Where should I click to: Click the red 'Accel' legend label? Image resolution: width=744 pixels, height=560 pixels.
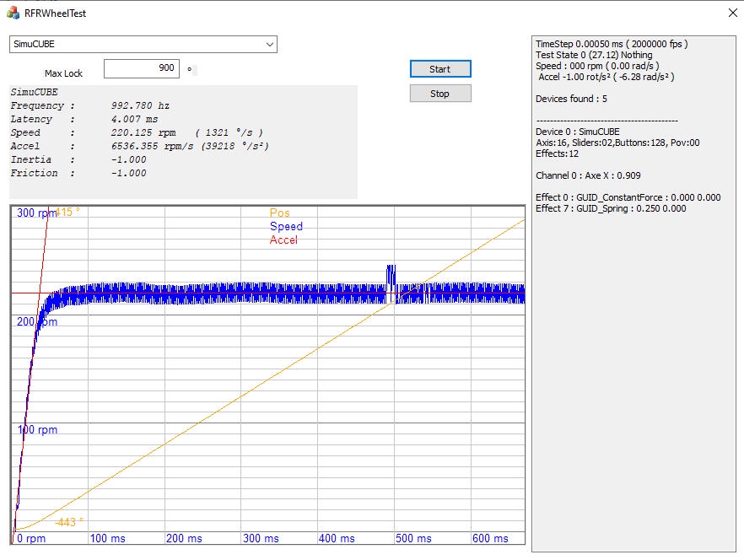(283, 240)
